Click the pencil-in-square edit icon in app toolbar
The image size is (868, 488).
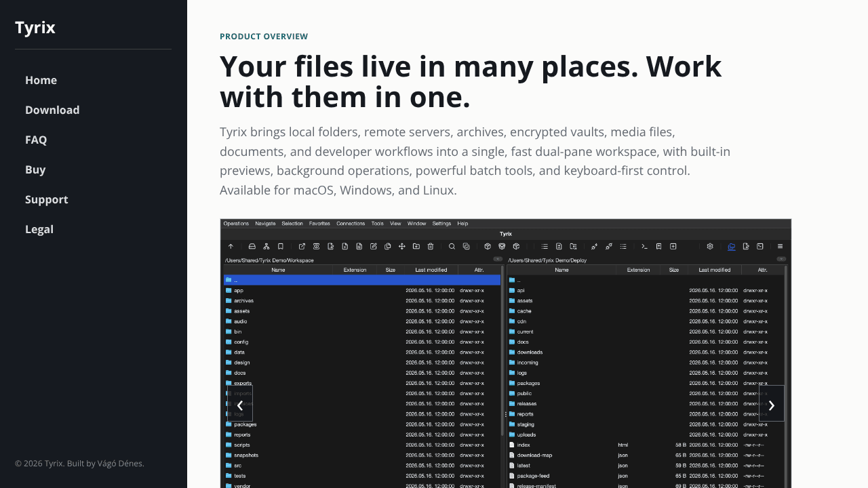(374, 247)
